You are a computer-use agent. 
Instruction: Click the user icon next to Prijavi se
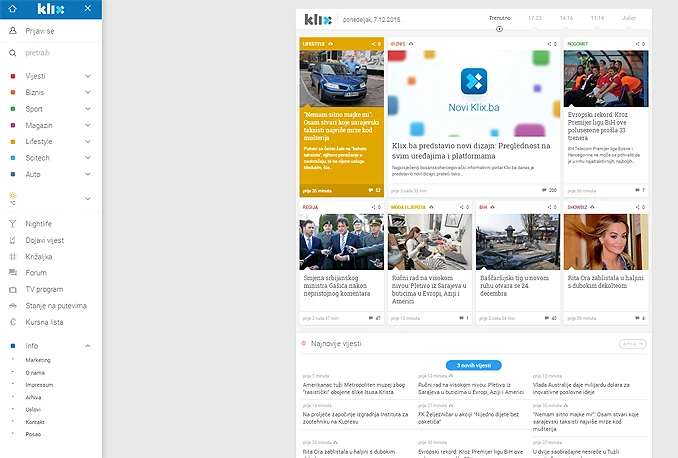[13, 31]
